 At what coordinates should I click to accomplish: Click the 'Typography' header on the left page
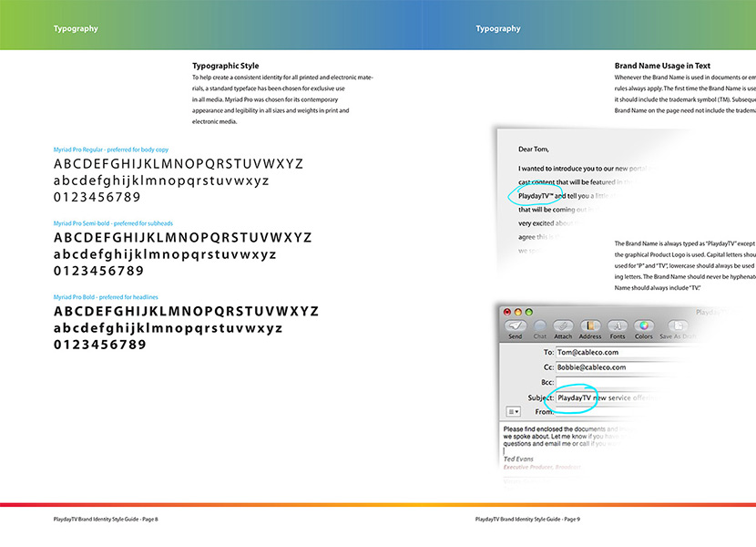click(x=76, y=28)
